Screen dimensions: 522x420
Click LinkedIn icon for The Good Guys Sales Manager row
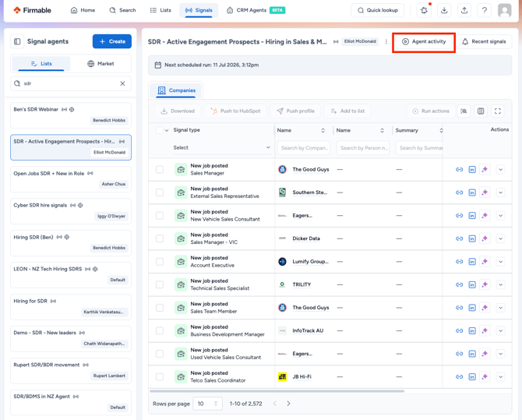click(471, 170)
